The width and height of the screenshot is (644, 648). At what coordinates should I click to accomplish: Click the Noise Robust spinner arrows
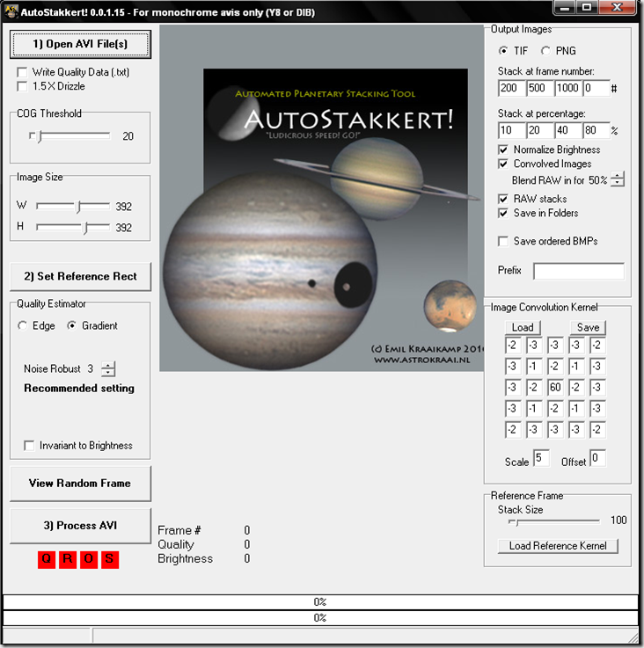pos(108,368)
